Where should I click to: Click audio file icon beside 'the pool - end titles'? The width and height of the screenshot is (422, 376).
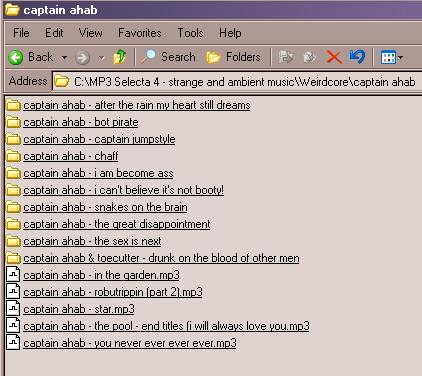(x=13, y=326)
